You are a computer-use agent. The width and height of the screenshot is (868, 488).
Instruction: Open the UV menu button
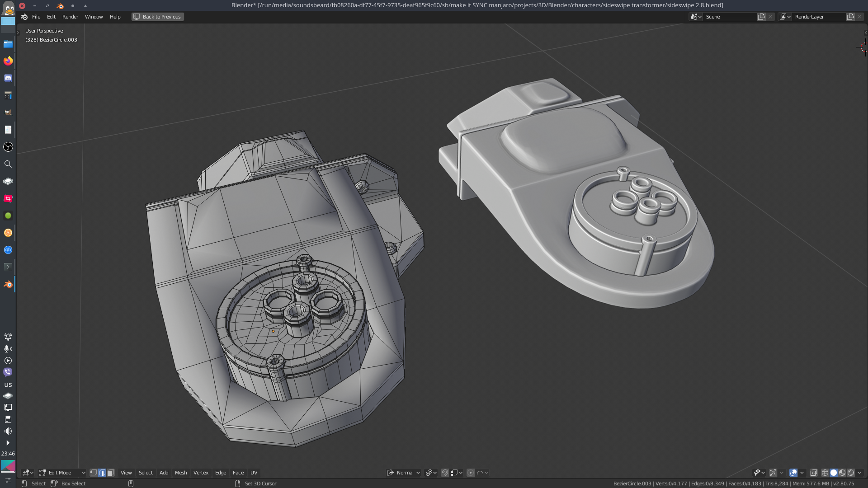click(x=254, y=473)
